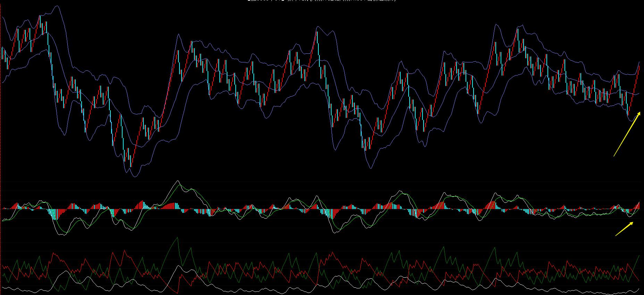Select right end of green bottom indicator line
Viewport: 644px width, 295px height.
(639, 256)
